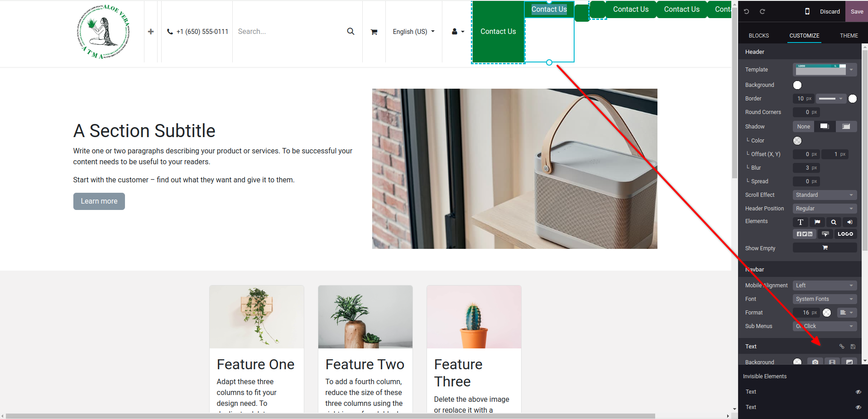Focus the Search... field
This screenshot has height=419, width=868.
pos(290,32)
